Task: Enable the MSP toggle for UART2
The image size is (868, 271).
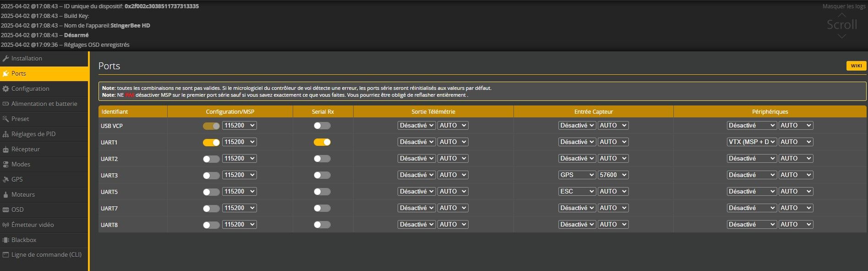Action: point(211,159)
